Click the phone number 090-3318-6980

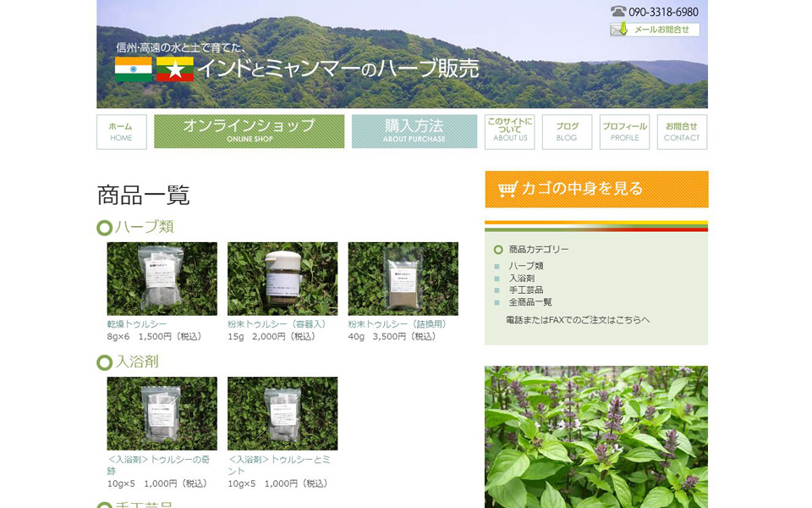click(x=663, y=12)
